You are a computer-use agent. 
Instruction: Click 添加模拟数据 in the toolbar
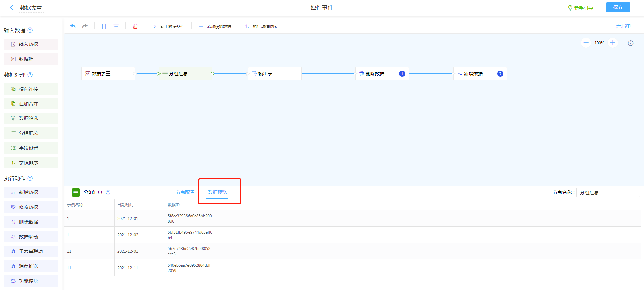[215, 26]
